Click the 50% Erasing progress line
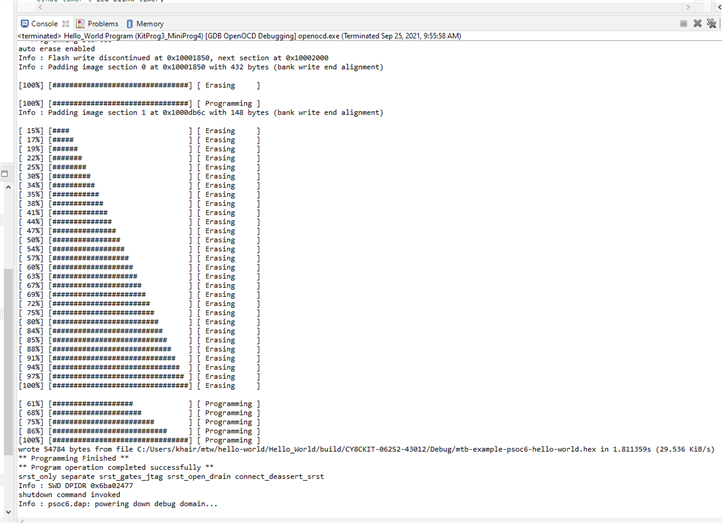Viewport: 722px width, 523px height. pos(139,240)
